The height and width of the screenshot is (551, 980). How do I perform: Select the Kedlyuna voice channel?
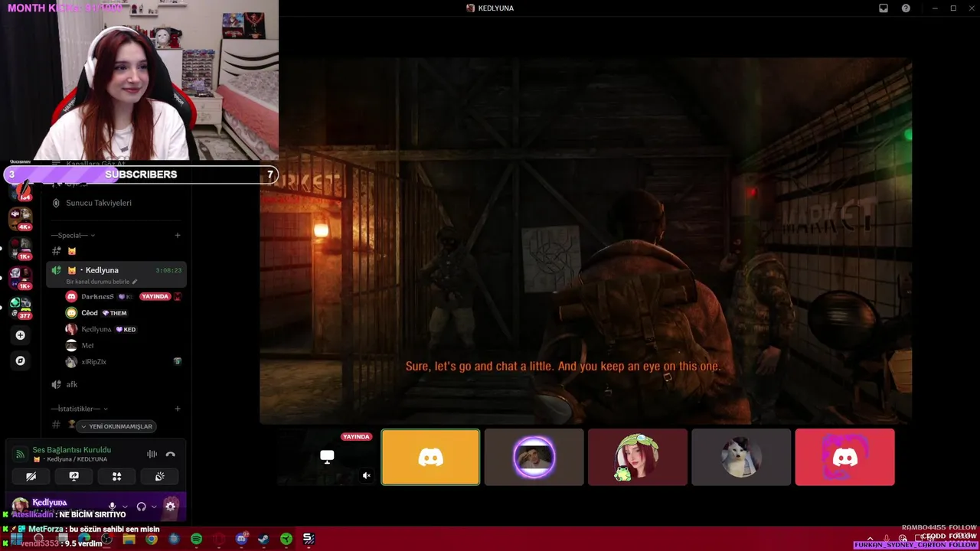click(116, 274)
